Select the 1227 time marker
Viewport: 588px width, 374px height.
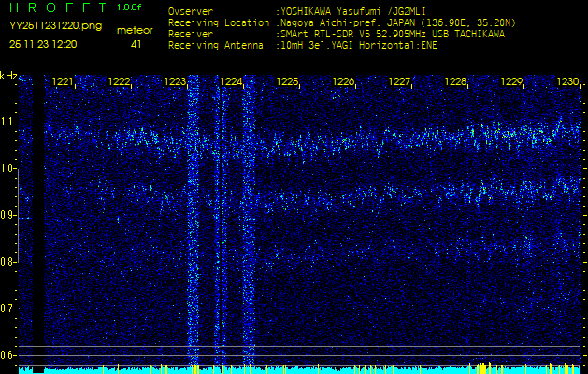point(400,82)
